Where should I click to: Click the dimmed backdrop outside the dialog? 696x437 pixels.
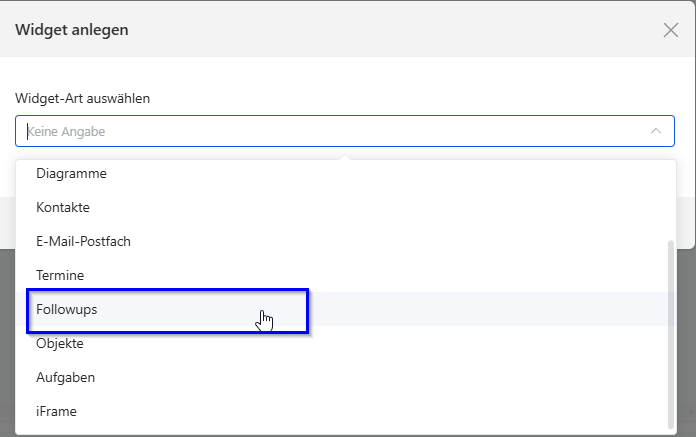click(686, 337)
